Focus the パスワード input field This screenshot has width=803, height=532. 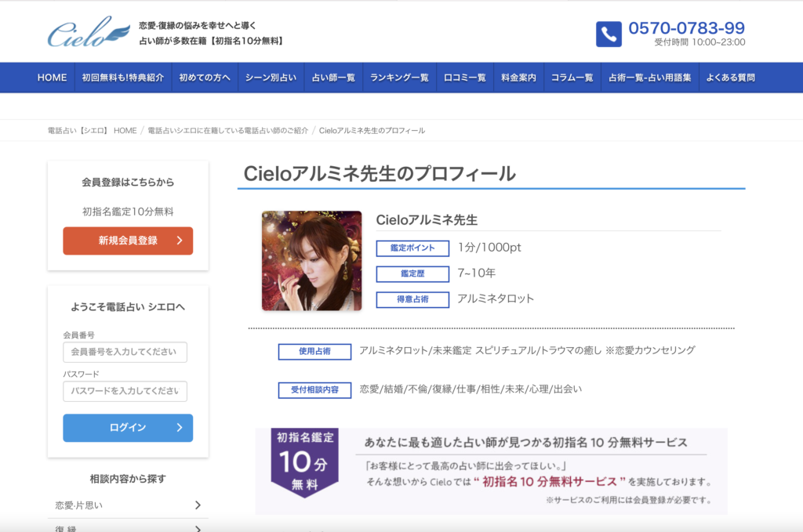click(x=125, y=391)
